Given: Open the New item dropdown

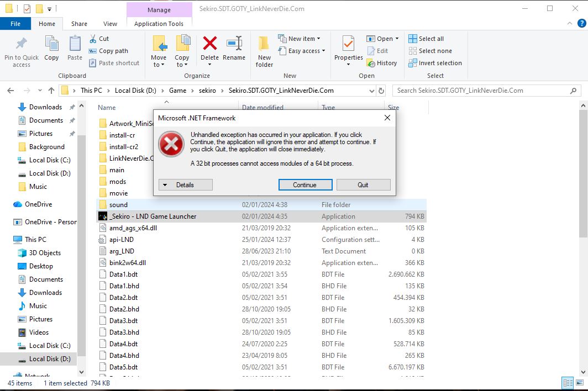Looking at the screenshot, I should (300, 39).
